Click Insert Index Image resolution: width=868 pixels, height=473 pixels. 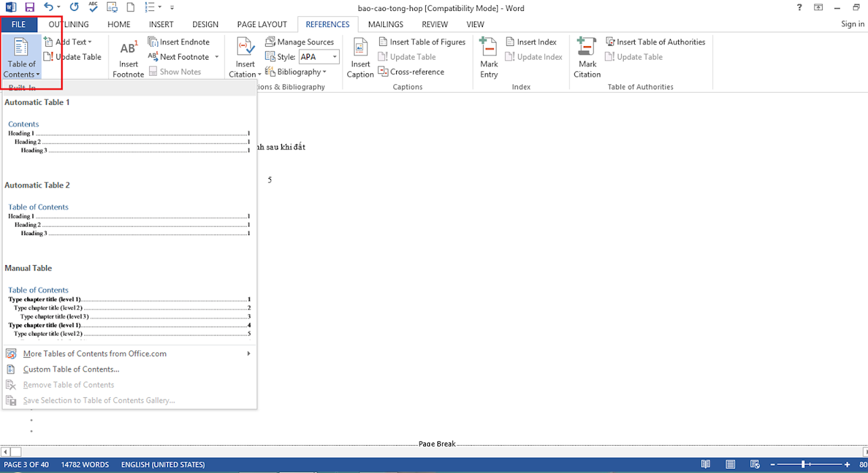pos(531,42)
